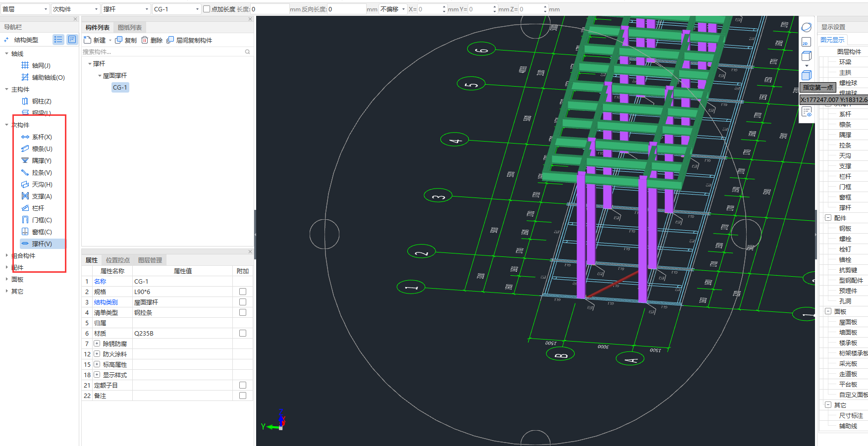Click the L90*6 specification value cell
The width and height of the screenshot is (868, 446).
tap(182, 292)
